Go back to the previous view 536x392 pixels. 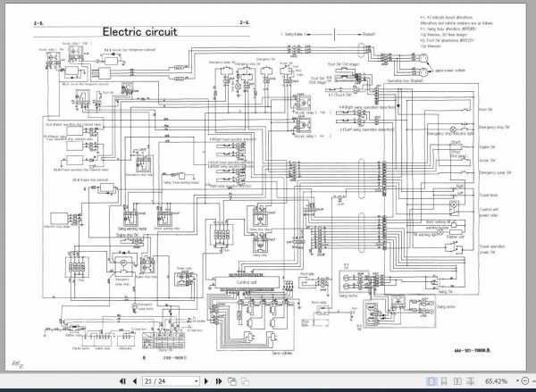(232, 381)
